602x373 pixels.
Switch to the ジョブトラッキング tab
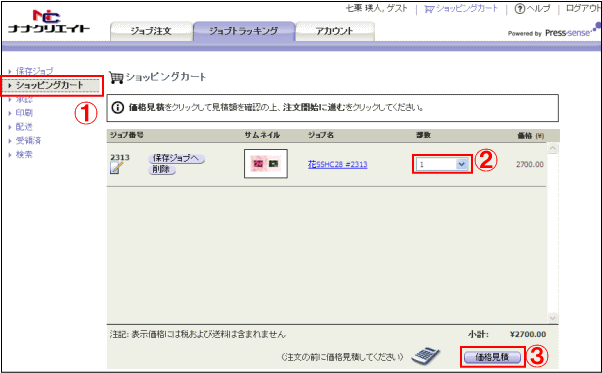(244, 31)
